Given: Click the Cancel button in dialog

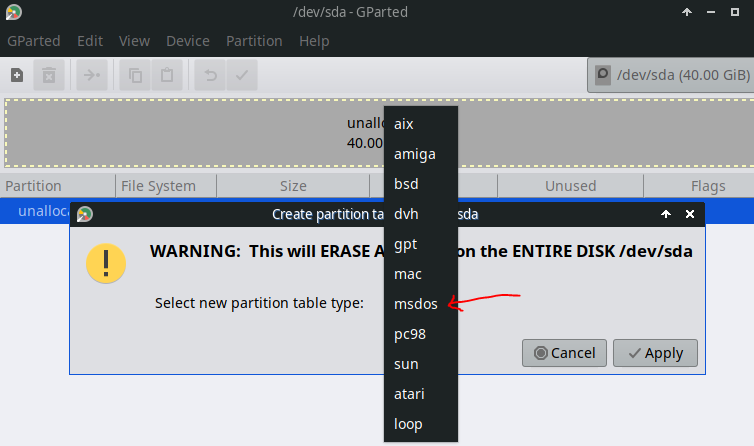Looking at the screenshot, I should click(x=564, y=353).
